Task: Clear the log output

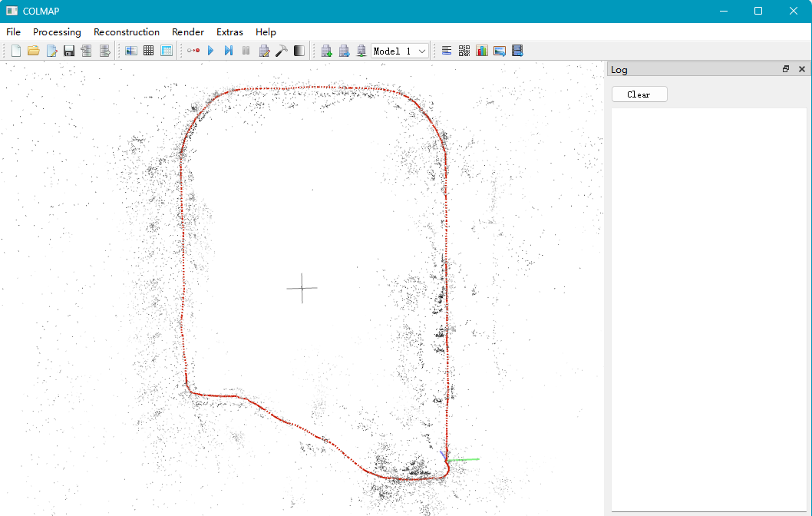Action: pyautogui.click(x=639, y=94)
